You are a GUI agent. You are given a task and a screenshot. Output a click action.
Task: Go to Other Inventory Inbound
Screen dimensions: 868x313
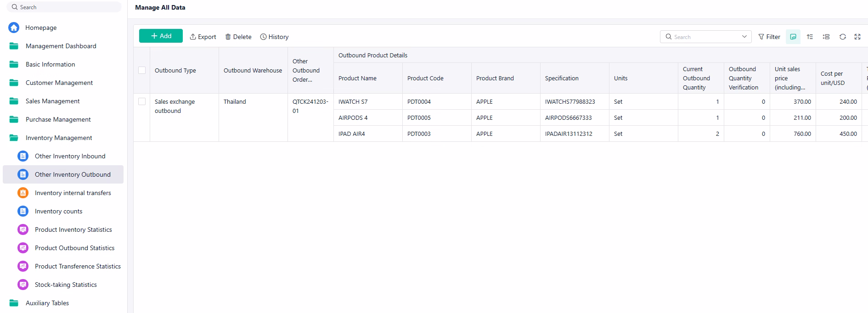(70, 156)
